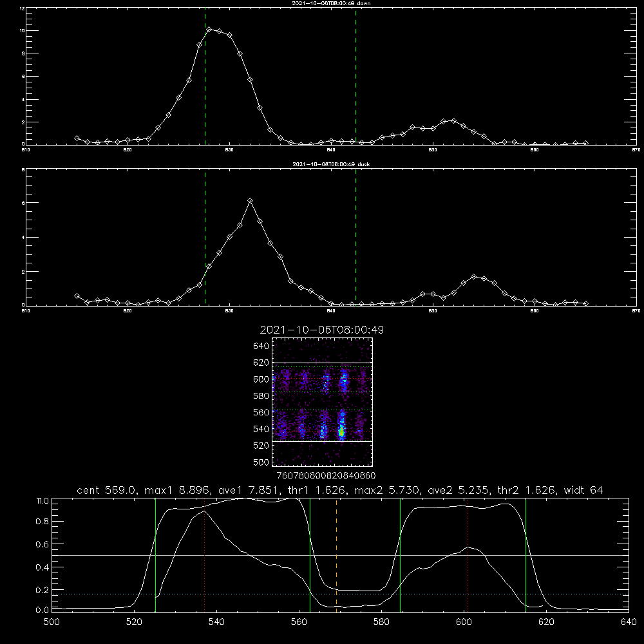
Task: Click the peak diamond marker on dusk curve
Action: (250, 200)
